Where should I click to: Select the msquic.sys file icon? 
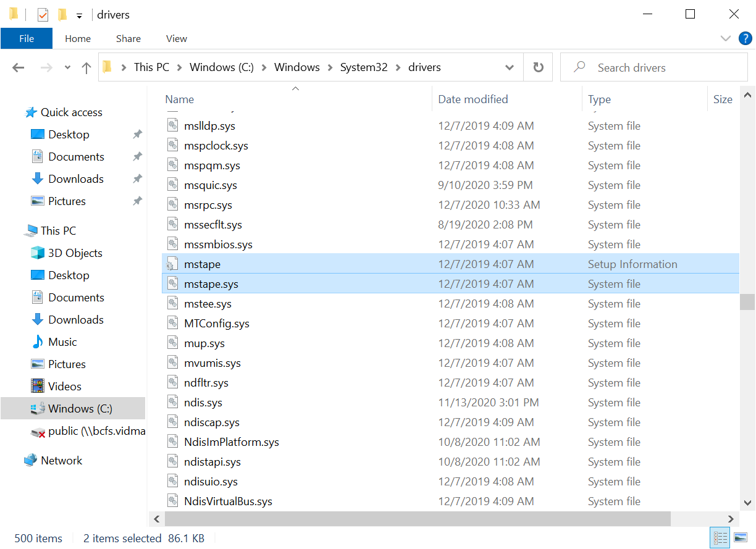click(172, 185)
